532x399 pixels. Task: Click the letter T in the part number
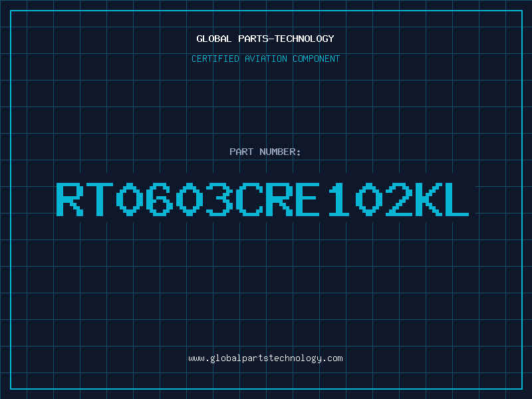tap(100, 199)
